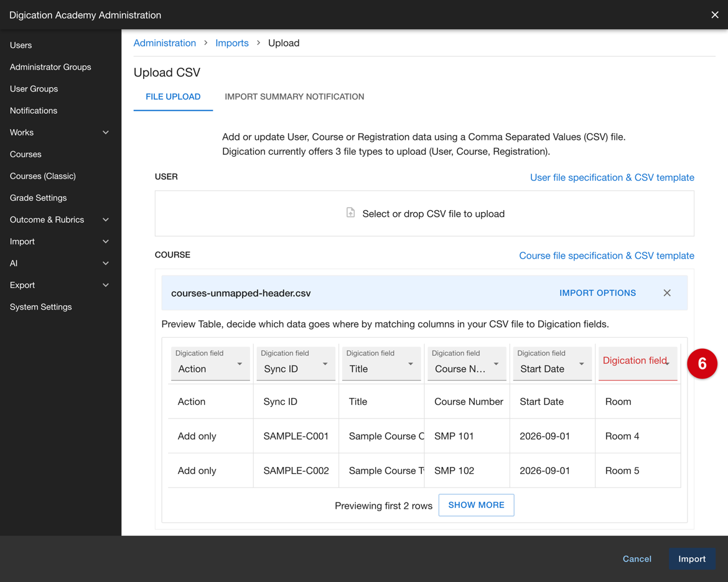This screenshot has width=728, height=582.
Task: Open Courses (Classic) in the sidebar
Action: point(43,176)
